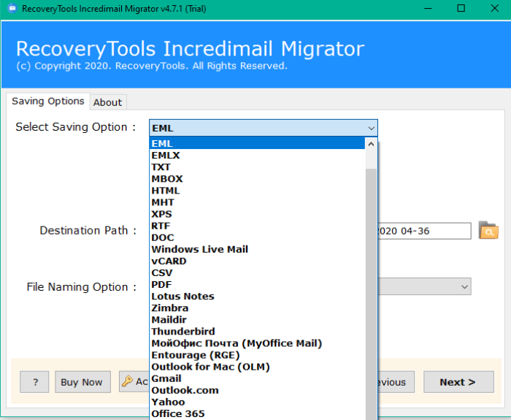Select Lotus Notes option
This screenshot has width=511, height=420.
click(x=257, y=296)
